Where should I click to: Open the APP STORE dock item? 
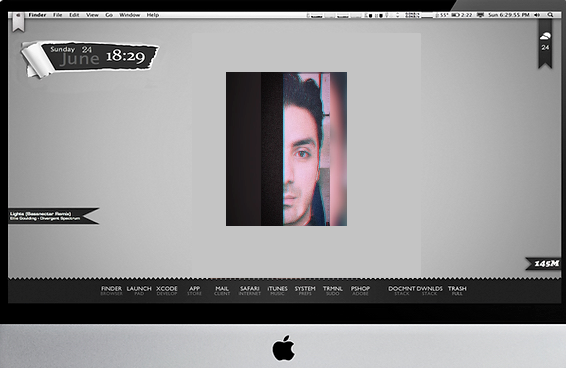tap(195, 290)
